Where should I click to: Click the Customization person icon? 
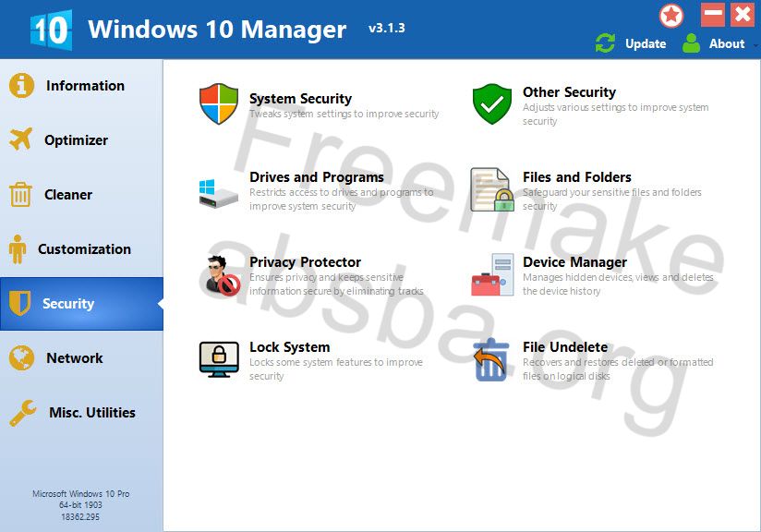click(18, 249)
